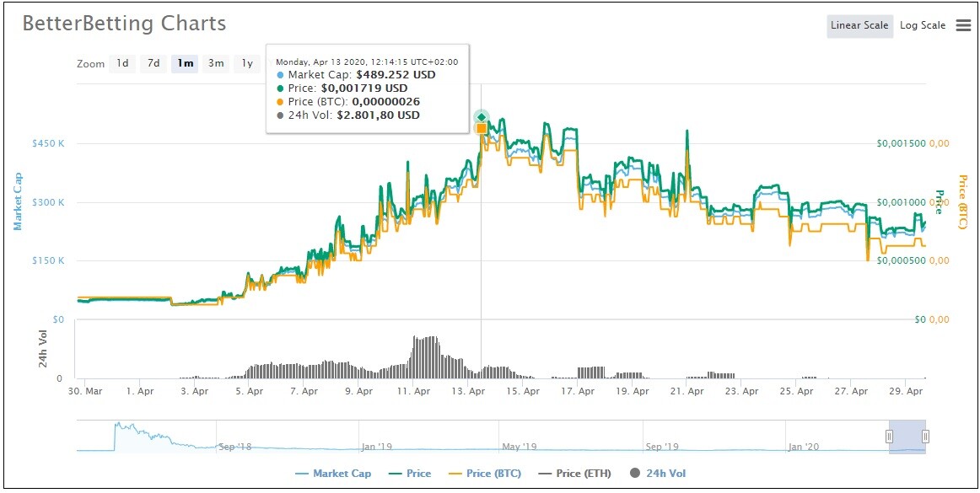This screenshot has width=980, height=493.
Task: Click the tooltip Market Cap $489.252 USD value
Action: pos(396,74)
